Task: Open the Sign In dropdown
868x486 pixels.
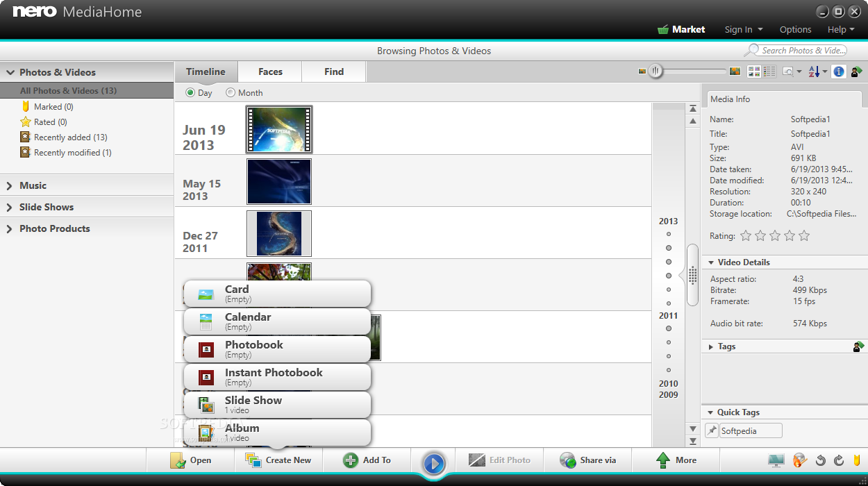Action: [x=744, y=30]
